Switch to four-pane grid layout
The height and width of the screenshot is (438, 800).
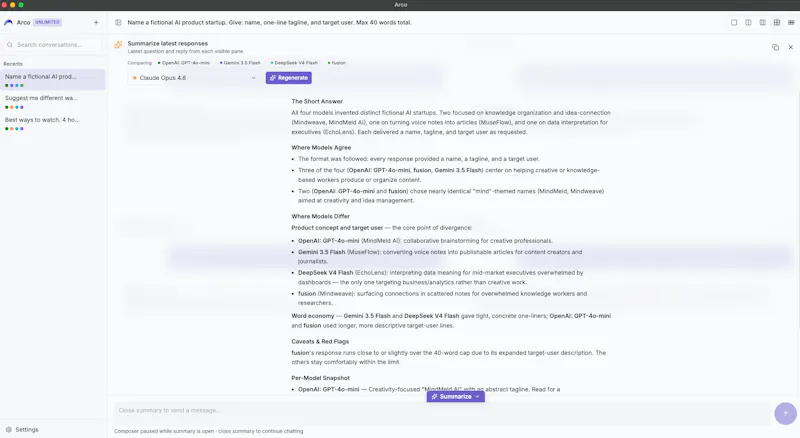[777, 22]
